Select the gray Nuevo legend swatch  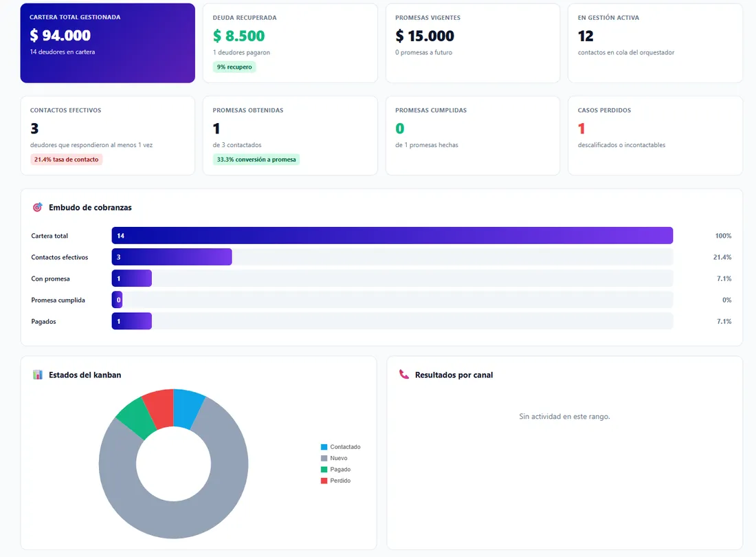point(324,458)
